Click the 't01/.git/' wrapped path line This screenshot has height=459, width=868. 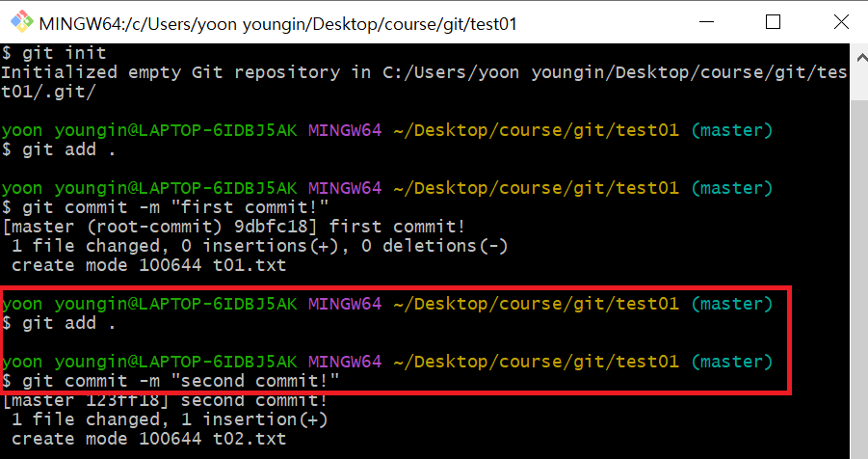pos(49,92)
